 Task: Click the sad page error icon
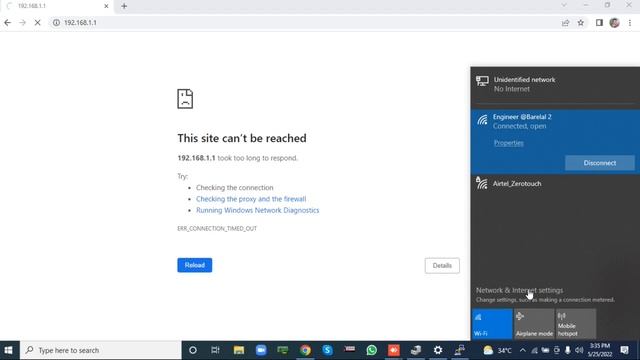click(185, 99)
